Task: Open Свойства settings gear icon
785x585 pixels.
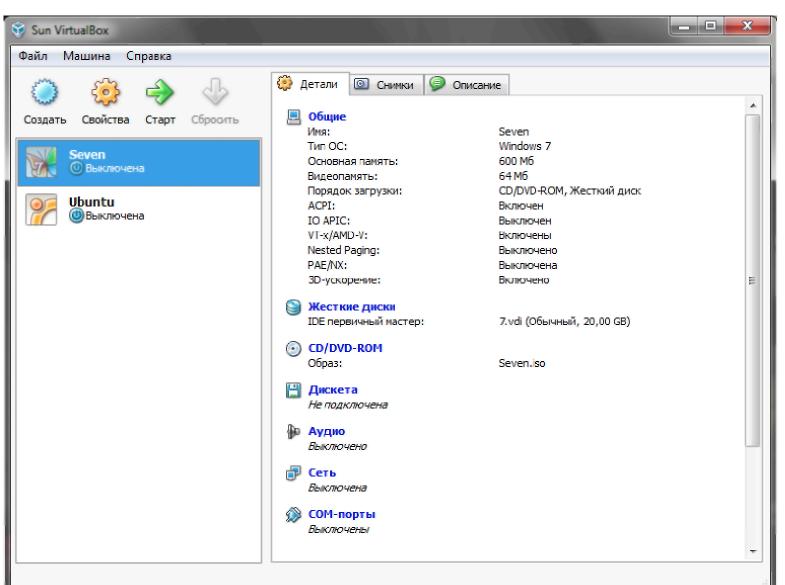Action: [105, 93]
